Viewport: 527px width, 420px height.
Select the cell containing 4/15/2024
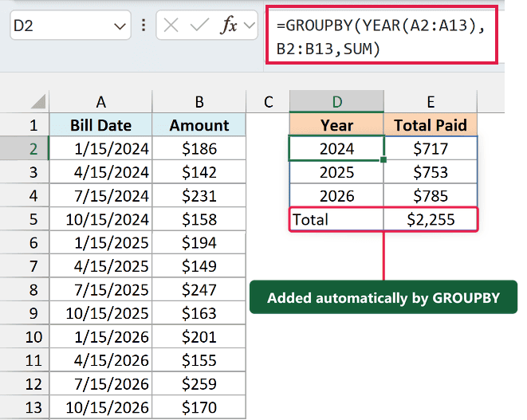100,172
